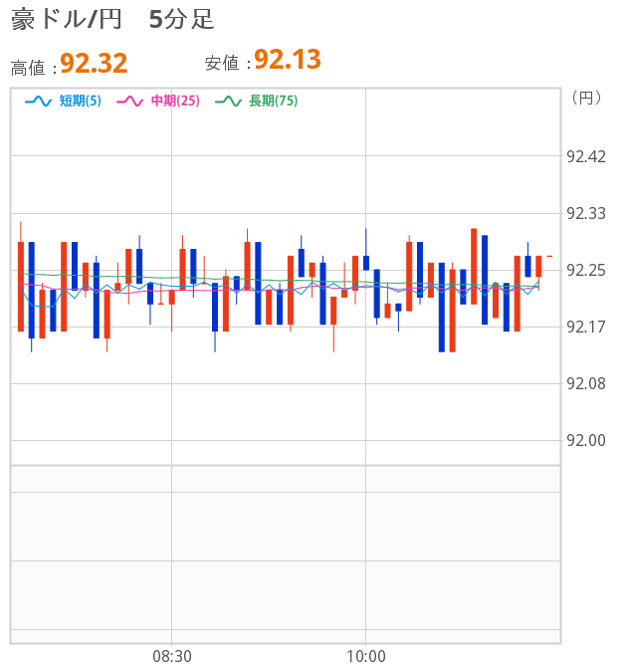
Task: Click the 92.25 price axis label
Action: [x=585, y=270]
